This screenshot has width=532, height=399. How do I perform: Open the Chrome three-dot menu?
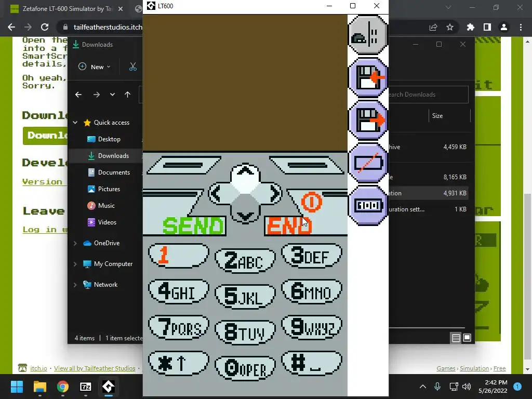521,27
